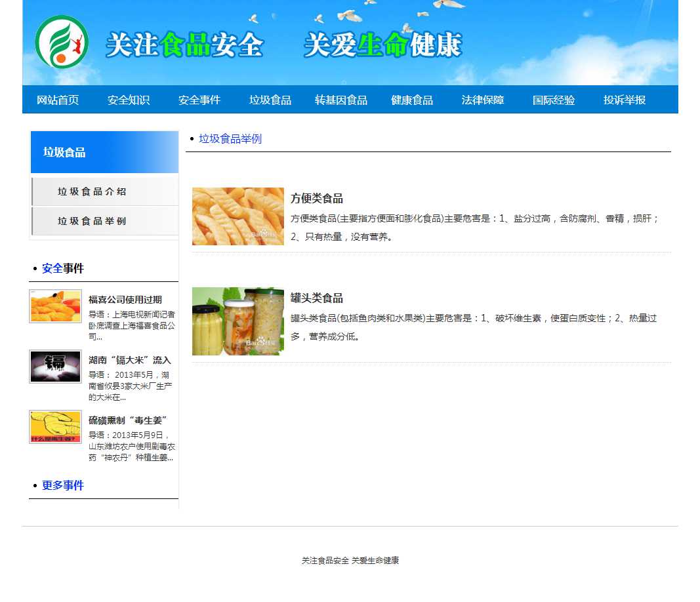Click 更多事件 link in sidebar

[x=63, y=485]
